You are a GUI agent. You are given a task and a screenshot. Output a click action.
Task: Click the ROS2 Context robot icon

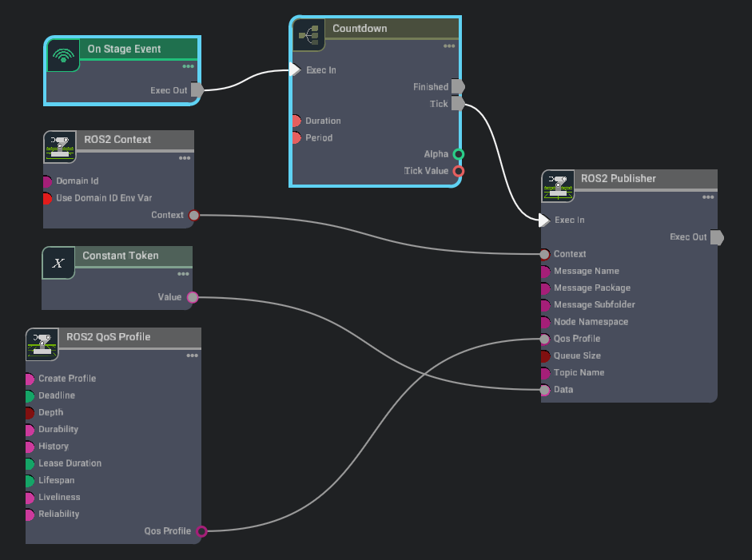coord(60,146)
